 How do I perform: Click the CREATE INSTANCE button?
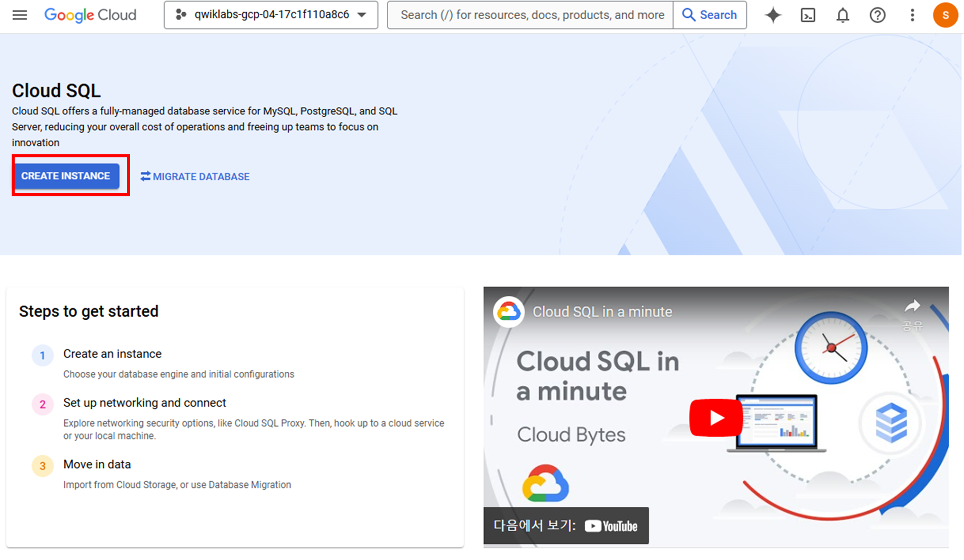pyautogui.click(x=66, y=176)
